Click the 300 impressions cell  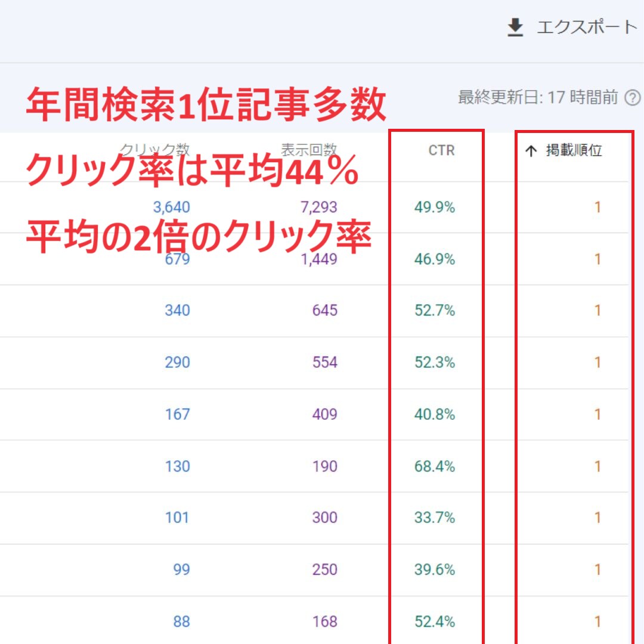324,517
